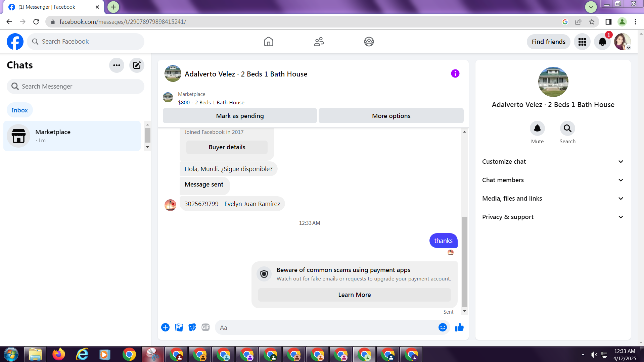Image resolution: width=644 pixels, height=362 pixels.
Task: Go back to the previous page
Action: [9, 22]
